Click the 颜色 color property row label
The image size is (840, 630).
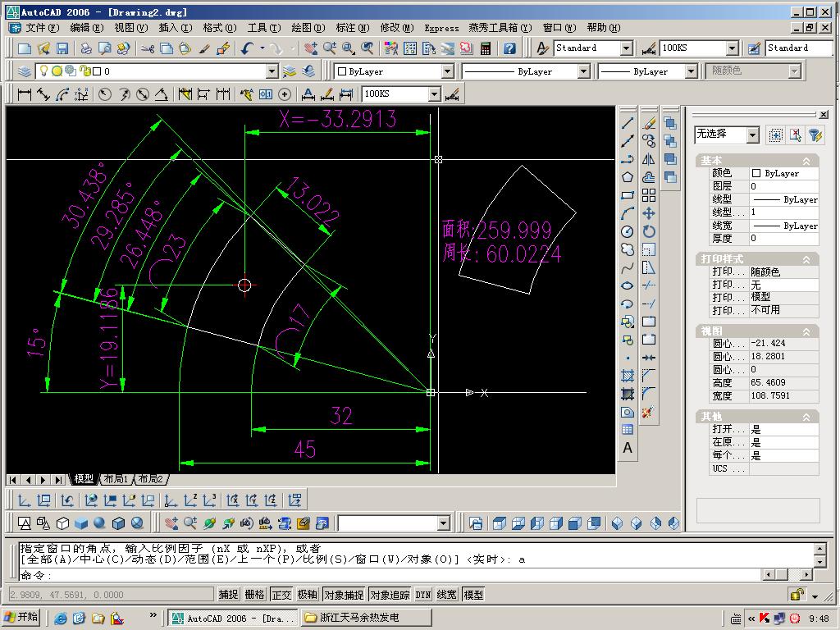[x=722, y=173]
